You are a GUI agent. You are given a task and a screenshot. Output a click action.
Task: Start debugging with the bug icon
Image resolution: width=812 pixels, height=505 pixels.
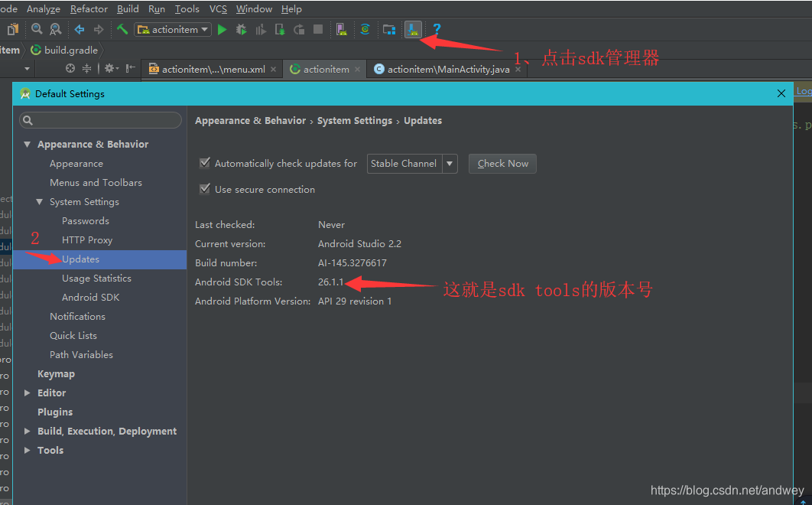(242, 30)
